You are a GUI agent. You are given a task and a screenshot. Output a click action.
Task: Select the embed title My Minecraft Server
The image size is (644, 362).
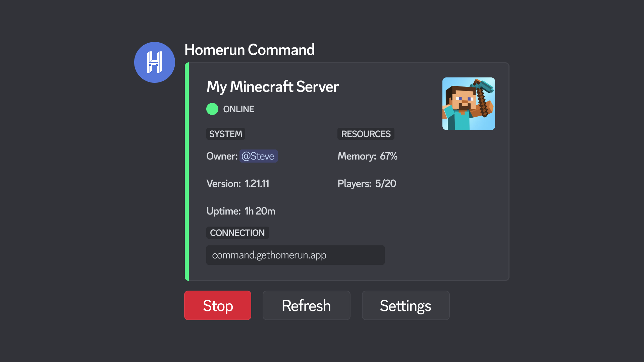point(272,86)
